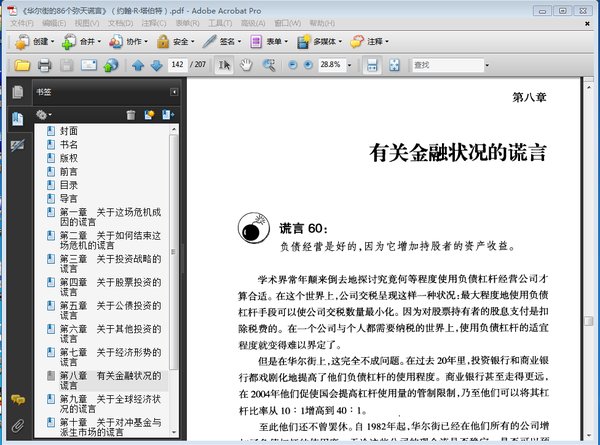Click the Save disk icon
600x445 pixels.
coord(66,65)
